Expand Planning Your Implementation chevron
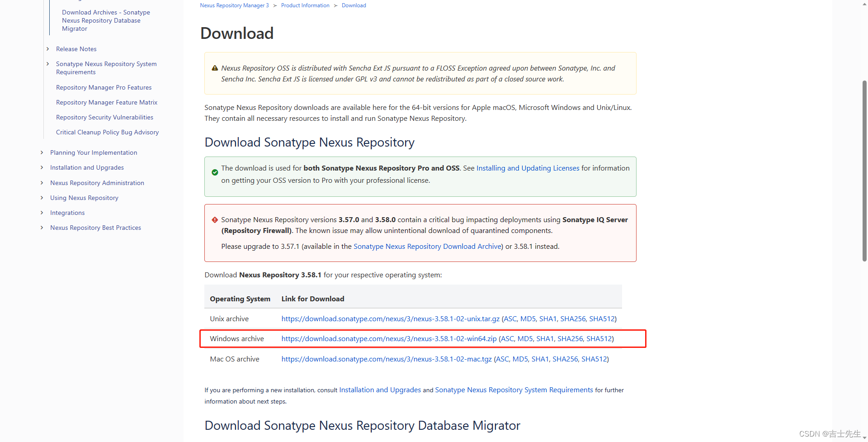The width and height of the screenshot is (868, 442). coord(42,152)
